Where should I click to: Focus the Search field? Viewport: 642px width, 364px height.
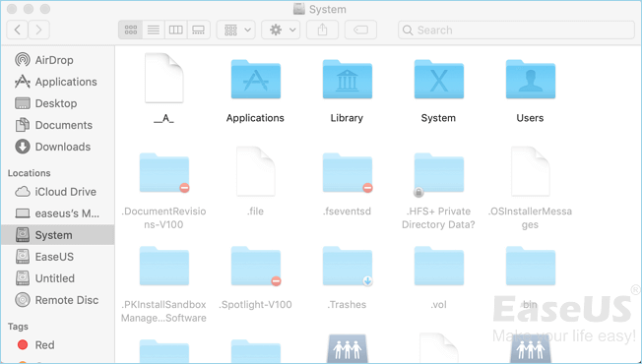(x=516, y=30)
